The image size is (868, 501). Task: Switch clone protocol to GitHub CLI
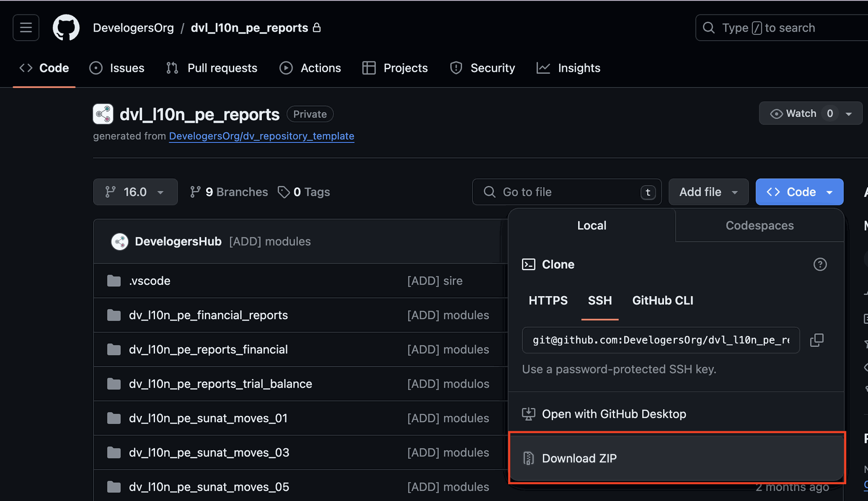point(662,300)
